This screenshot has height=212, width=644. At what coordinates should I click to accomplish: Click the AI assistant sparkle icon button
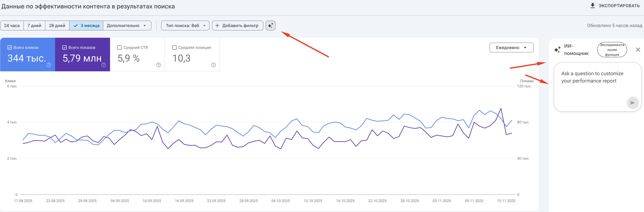(x=270, y=26)
